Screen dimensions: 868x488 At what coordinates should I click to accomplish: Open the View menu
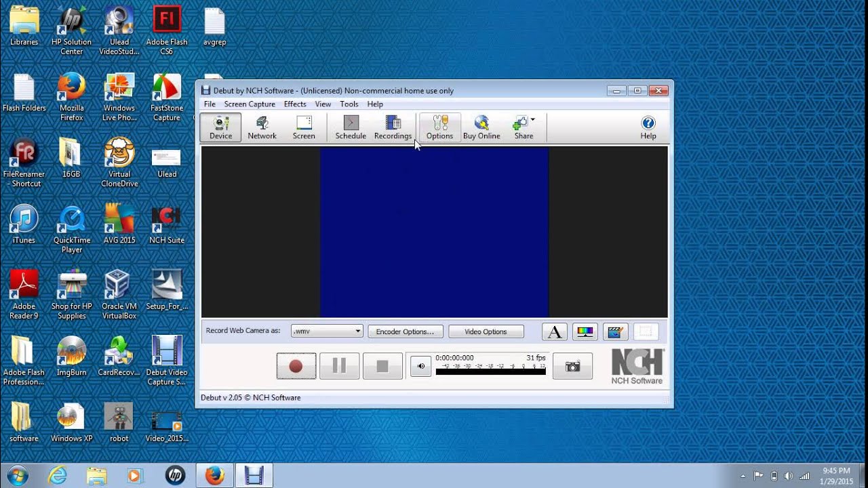click(323, 104)
